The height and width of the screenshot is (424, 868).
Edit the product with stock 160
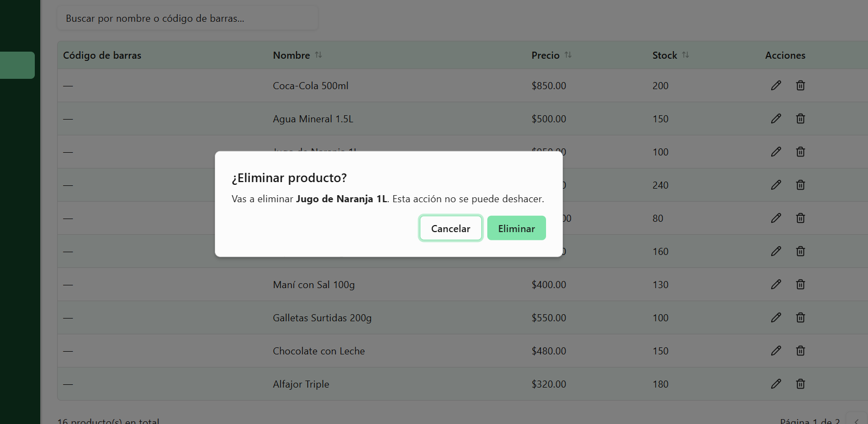[x=776, y=251]
